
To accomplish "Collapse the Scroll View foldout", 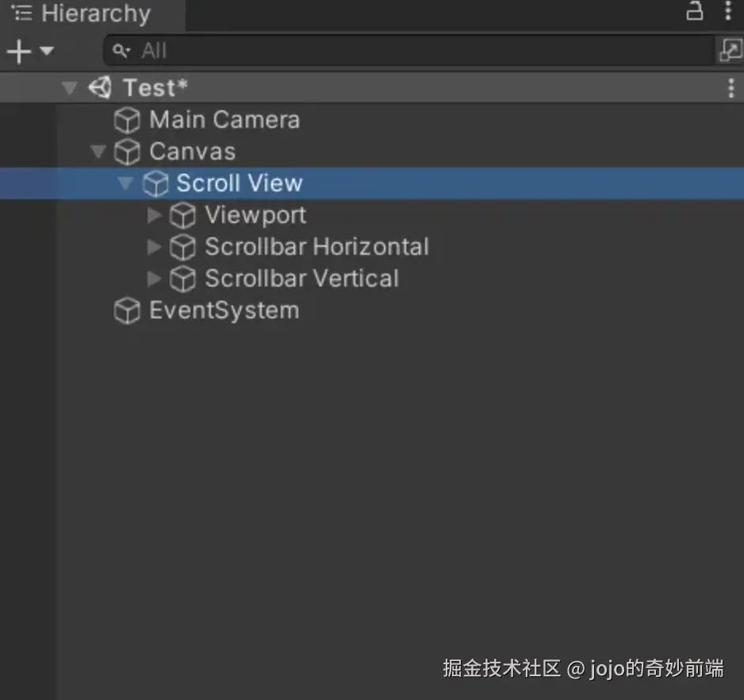I will pos(125,183).
